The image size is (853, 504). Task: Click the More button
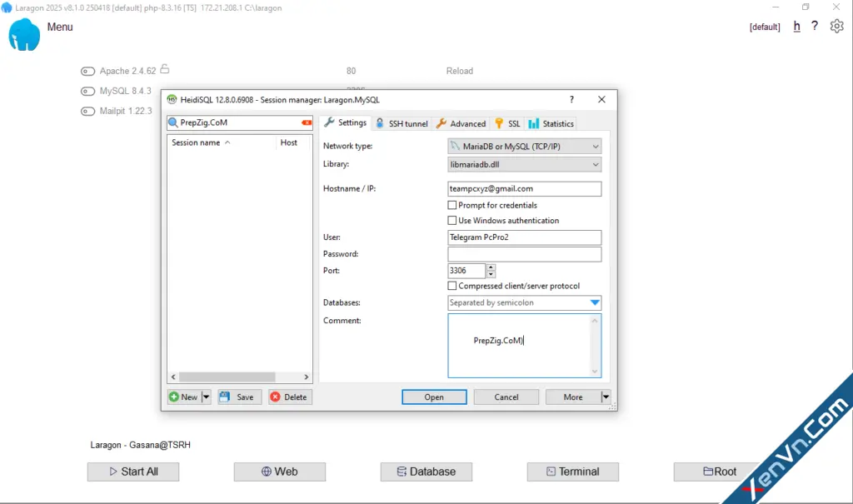(x=573, y=397)
